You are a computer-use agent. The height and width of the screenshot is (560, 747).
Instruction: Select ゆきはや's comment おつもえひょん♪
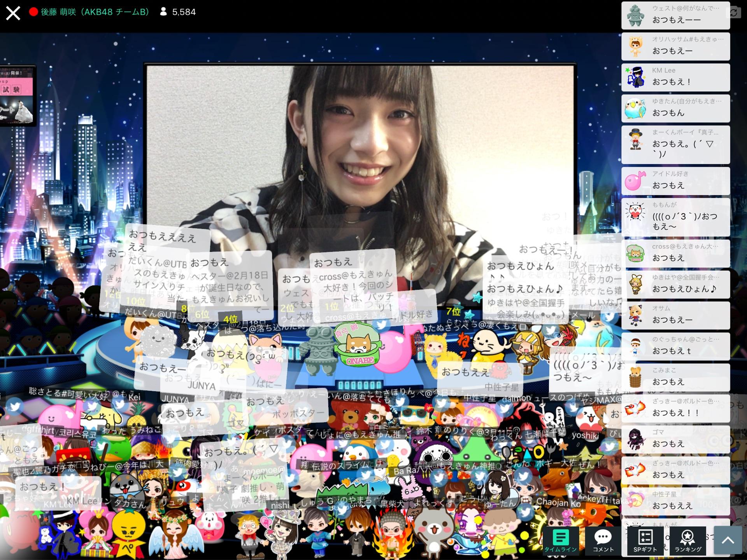point(675,285)
